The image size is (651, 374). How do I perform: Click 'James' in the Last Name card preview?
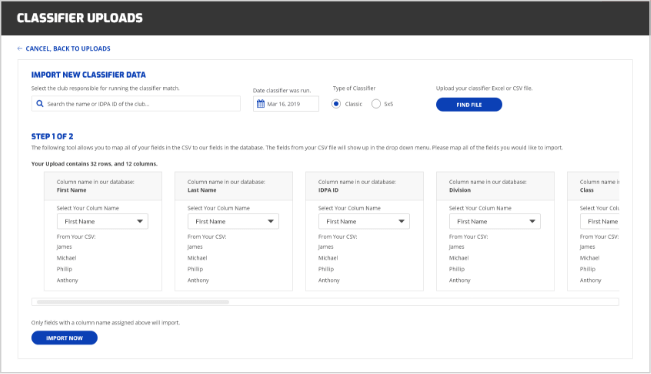(195, 247)
